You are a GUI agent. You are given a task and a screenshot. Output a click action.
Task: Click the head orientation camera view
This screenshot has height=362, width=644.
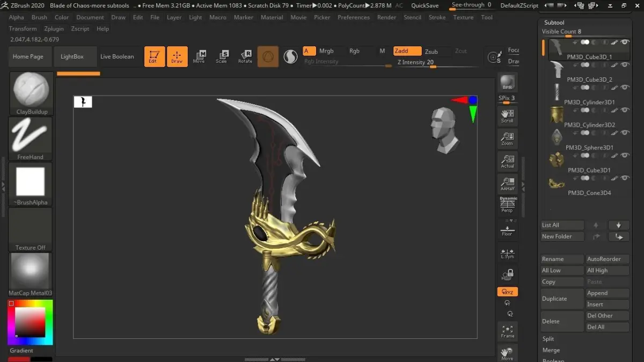click(x=445, y=131)
